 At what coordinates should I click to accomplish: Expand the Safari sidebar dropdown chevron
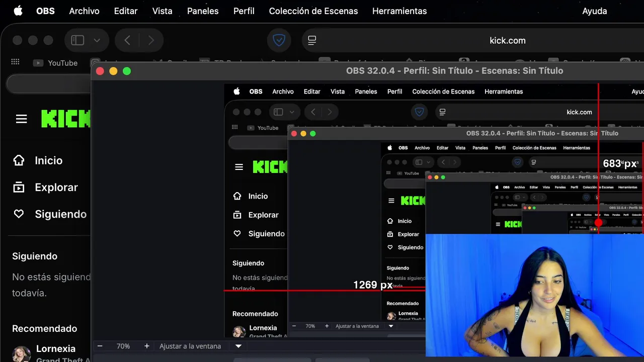[97, 40]
